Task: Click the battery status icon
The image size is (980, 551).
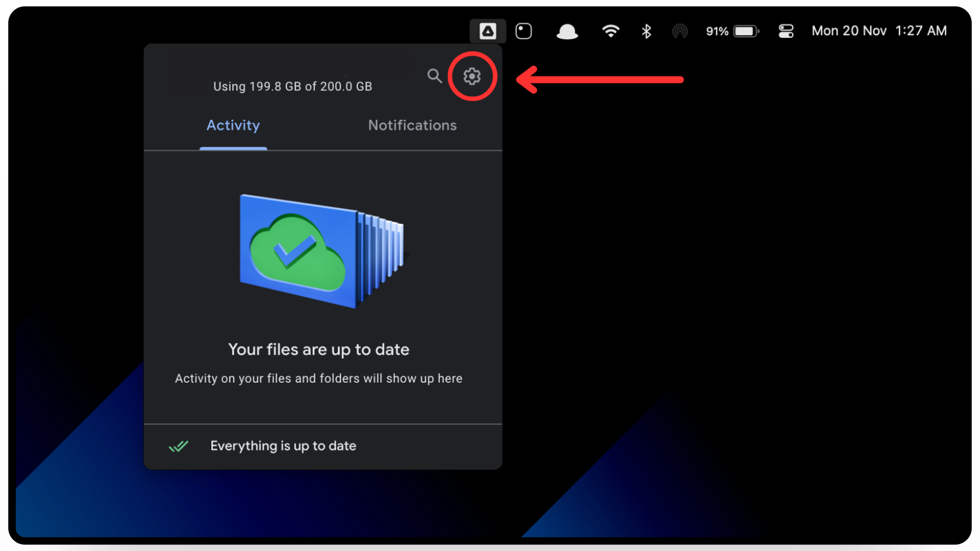Action: pyautogui.click(x=746, y=31)
